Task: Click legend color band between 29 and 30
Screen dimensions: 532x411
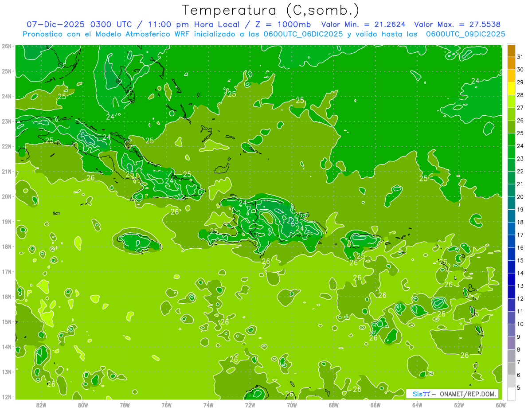Action: (511, 76)
